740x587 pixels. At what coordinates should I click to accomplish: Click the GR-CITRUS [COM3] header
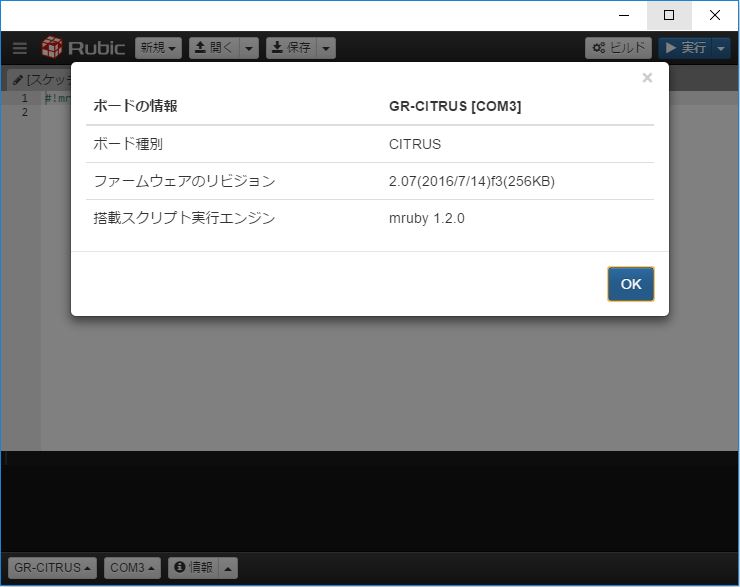455,106
